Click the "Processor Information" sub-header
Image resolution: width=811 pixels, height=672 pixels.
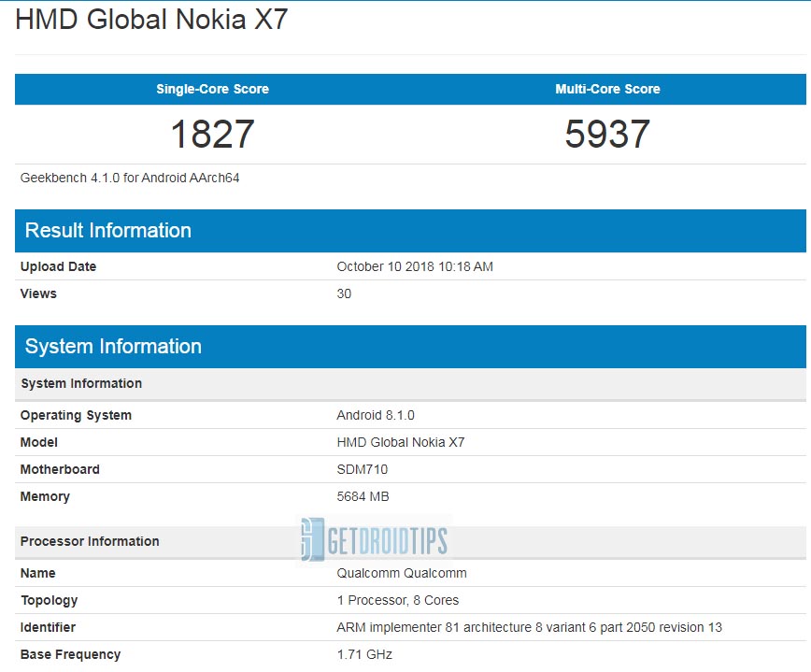click(x=90, y=541)
